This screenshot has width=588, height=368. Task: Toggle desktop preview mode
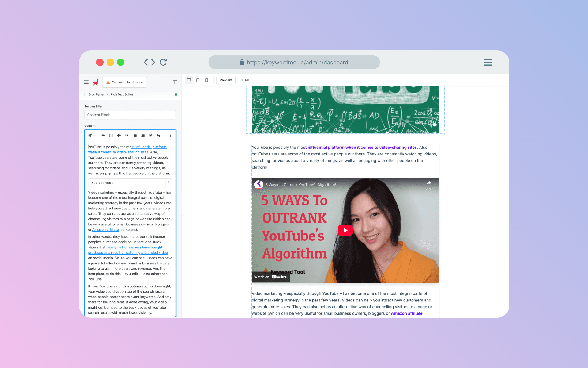coord(189,80)
